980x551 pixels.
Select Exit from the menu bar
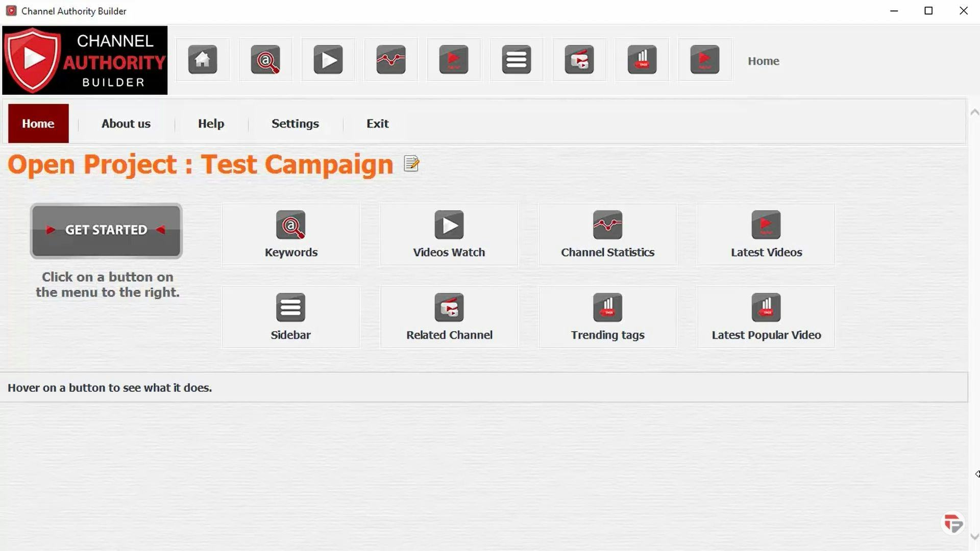point(377,123)
